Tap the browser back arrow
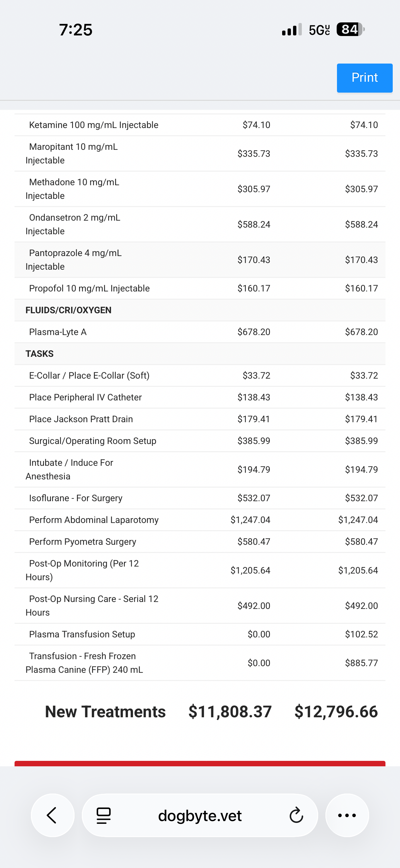The image size is (400, 868). [x=52, y=815]
